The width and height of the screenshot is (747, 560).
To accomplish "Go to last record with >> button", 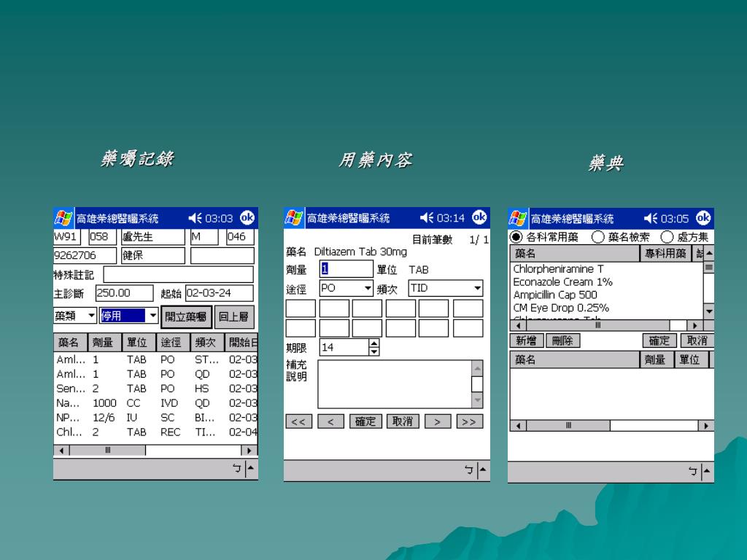I will tap(469, 421).
